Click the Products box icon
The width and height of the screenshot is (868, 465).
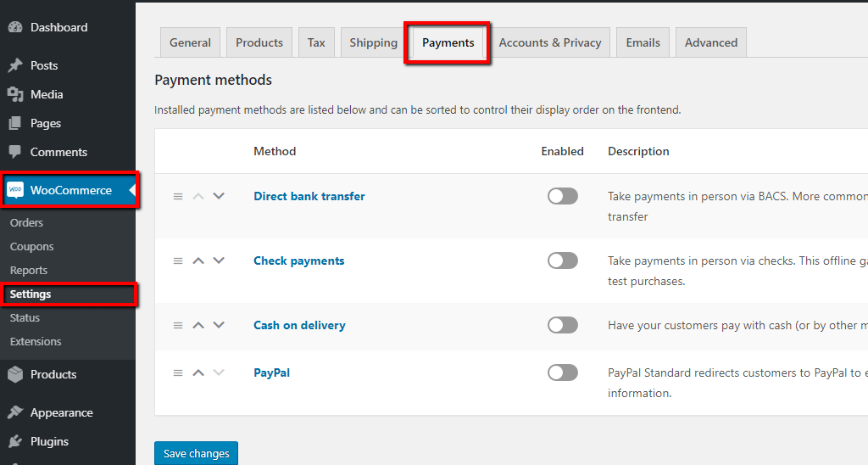point(15,374)
